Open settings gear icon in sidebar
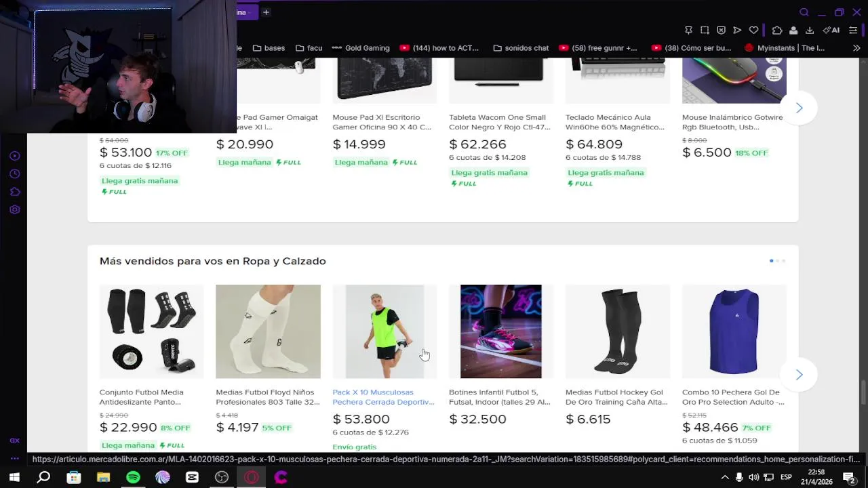The width and height of the screenshot is (868, 488). (x=14, y=209)
